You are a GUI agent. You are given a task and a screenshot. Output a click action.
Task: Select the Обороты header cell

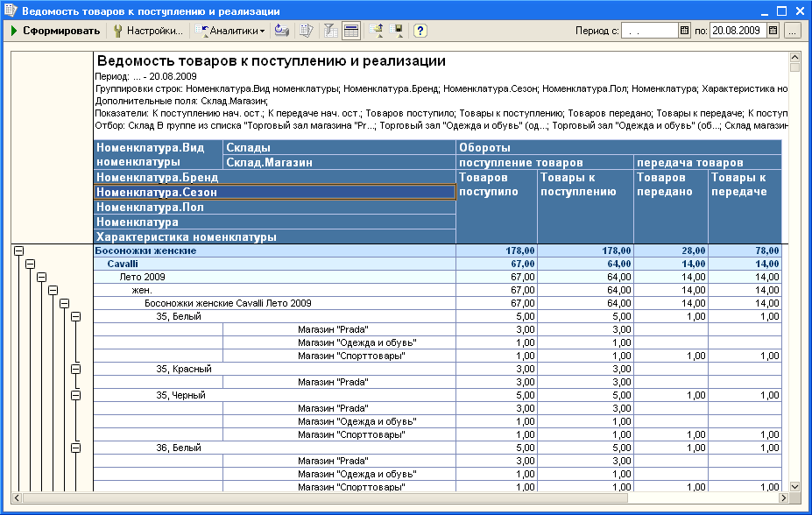click(x=618, y=147)
